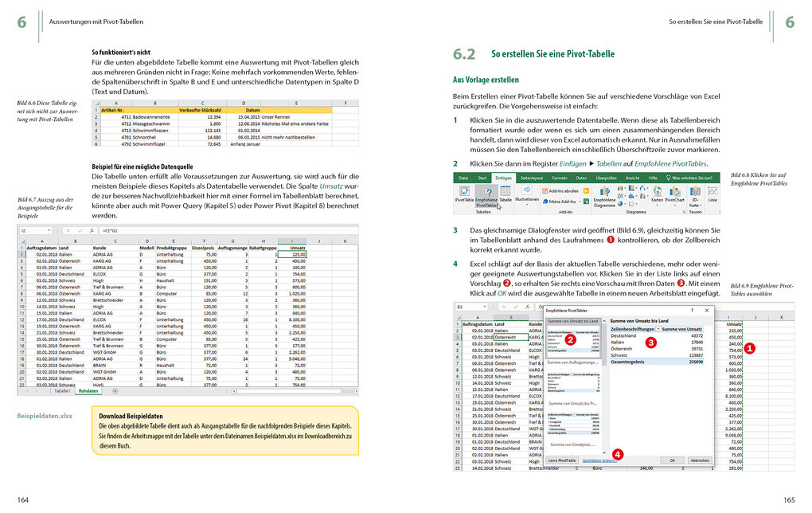The image size is (812, 513).
Task: Click the Quelldaten ändern link
Action: point(599,460)
